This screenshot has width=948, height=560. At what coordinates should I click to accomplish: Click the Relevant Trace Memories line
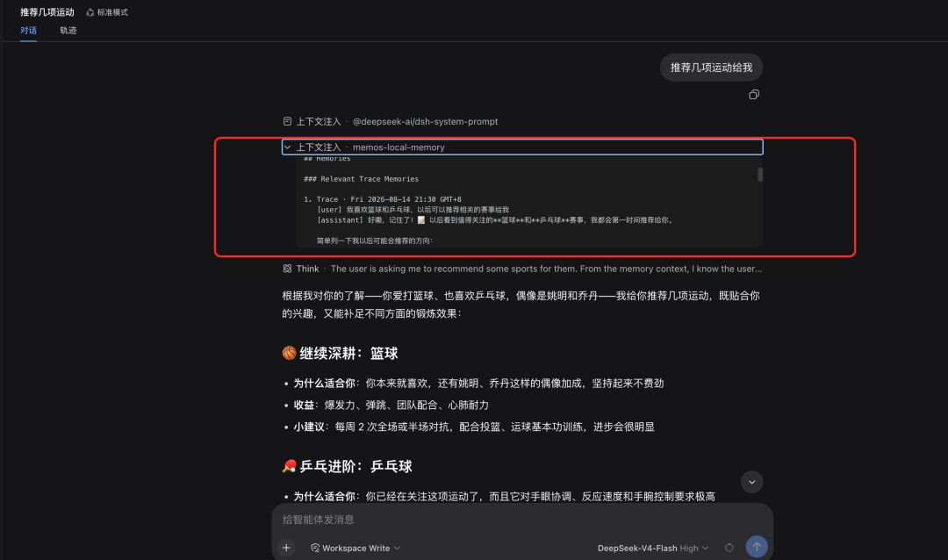[361, 179]
